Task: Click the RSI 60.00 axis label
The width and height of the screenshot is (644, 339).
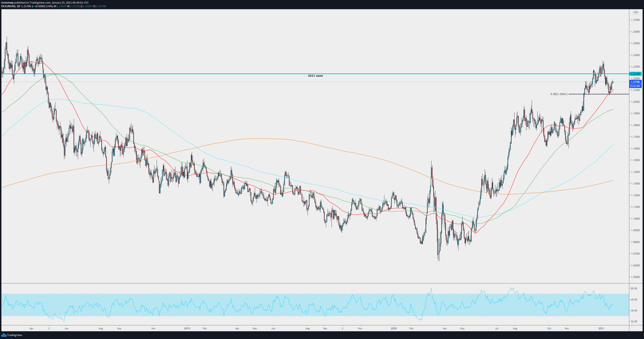Action: click(634, 299)
